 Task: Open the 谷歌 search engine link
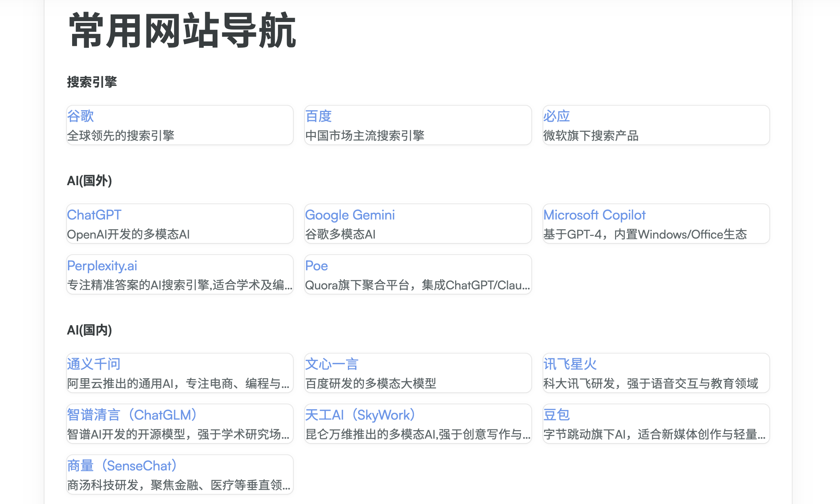tap(80, 116)
